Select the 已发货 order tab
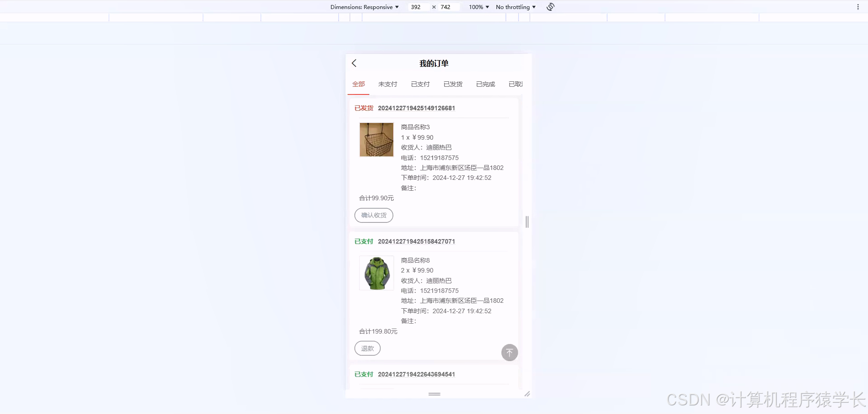 (x=453, y=84)
